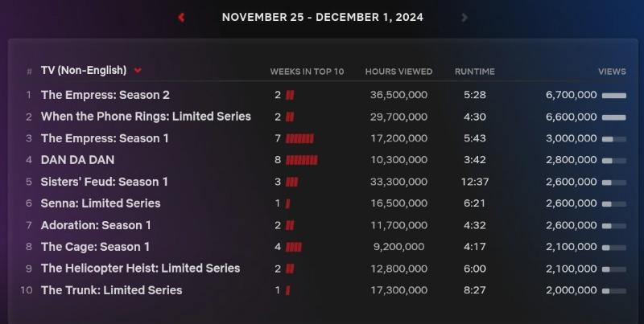
Task: Click the views bar for The Trunk: Limited Series
Action: [x=614, y=291]
